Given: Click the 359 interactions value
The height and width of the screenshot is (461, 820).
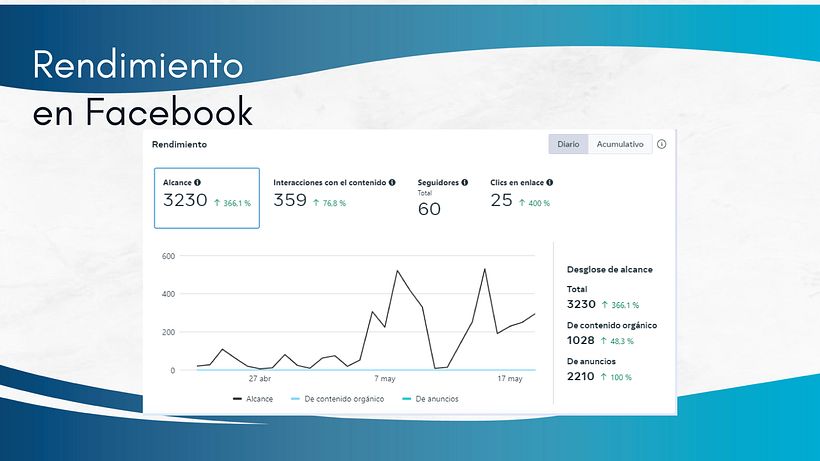Looking at the screenshot, I should point(290,200).
